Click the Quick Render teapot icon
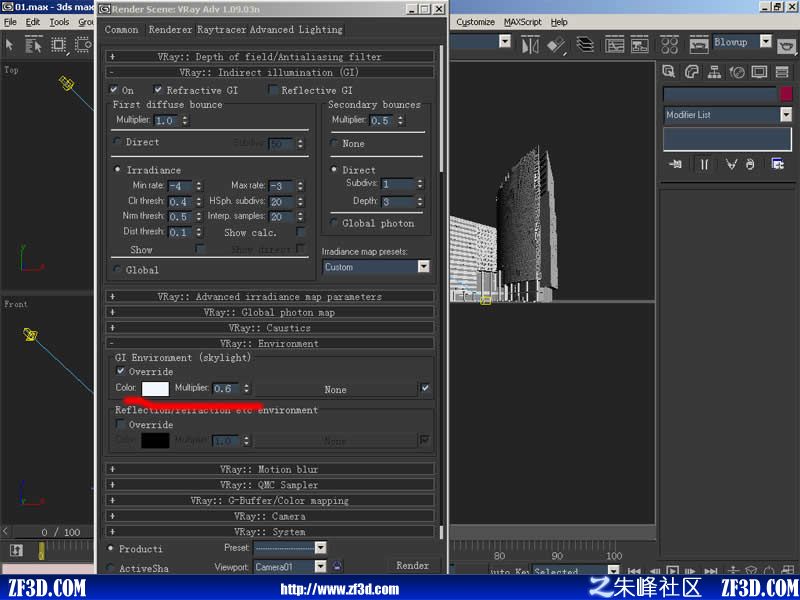This screenshot has width=800, height=600. 787,47
